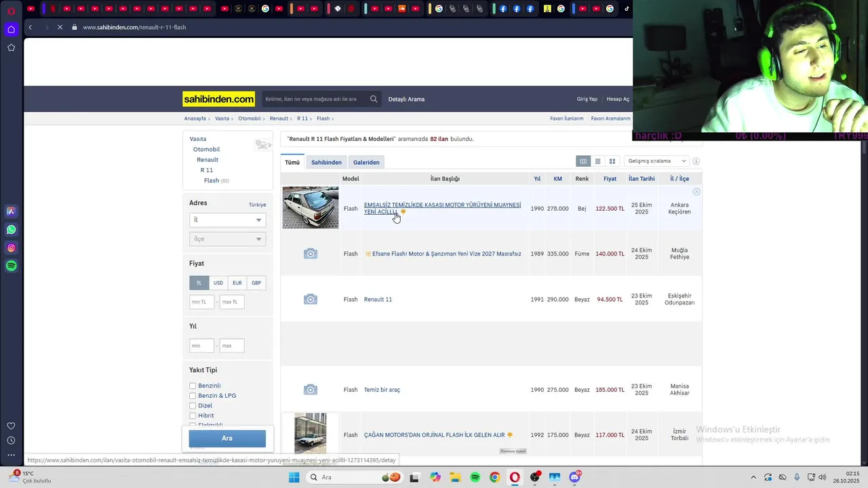868x488 pixels.
Task: Sort by İl / İlçe column header
Action: pos(679,179)
